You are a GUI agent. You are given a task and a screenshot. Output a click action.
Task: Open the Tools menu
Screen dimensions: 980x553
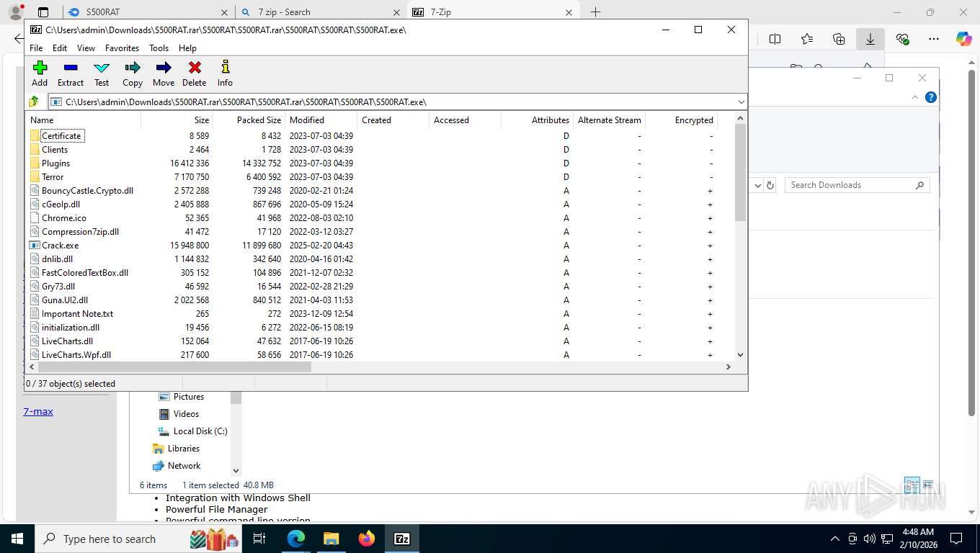[x=159, y=48]
